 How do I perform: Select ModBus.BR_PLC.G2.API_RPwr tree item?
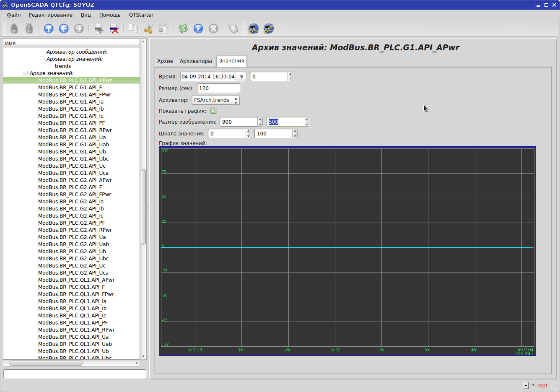(x=75, y=230)
